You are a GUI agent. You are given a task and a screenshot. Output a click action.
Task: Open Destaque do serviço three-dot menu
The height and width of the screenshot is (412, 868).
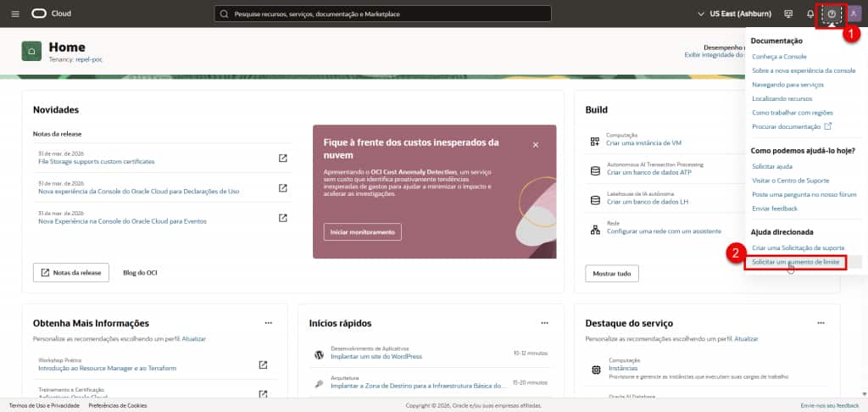[821, 323]
